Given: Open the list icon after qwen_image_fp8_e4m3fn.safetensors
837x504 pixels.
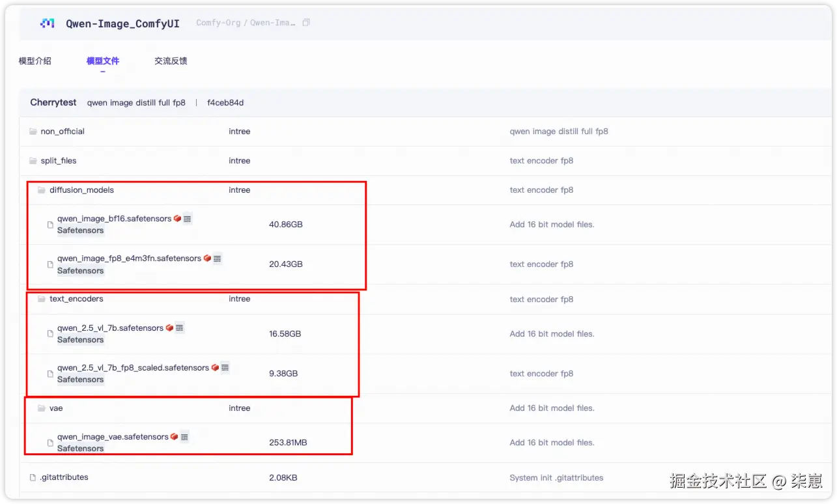Looking at the screenshot, I should pos(218,259).
